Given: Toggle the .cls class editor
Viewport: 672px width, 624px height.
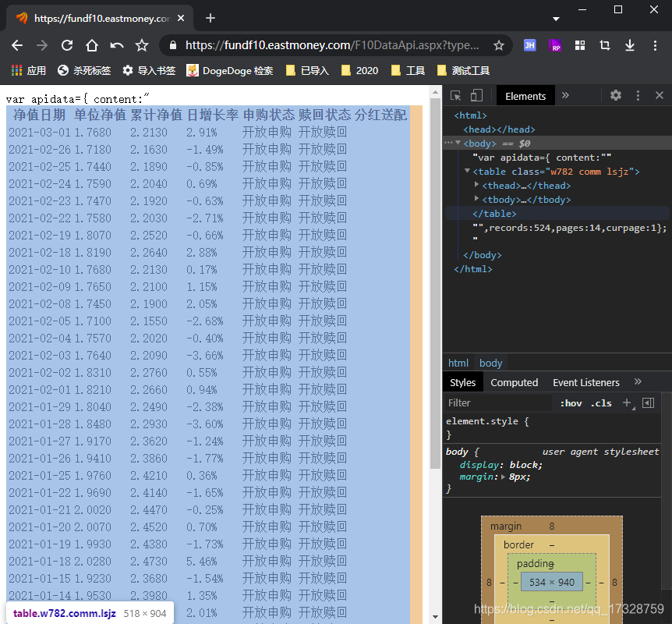Looking at the screenshot, I should click(601, 403).
